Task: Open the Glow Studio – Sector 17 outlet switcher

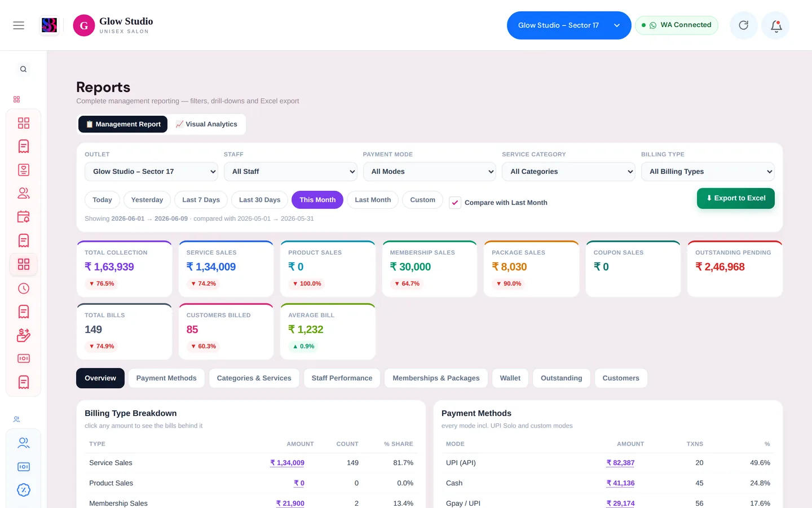Action: tap(569, 25)
